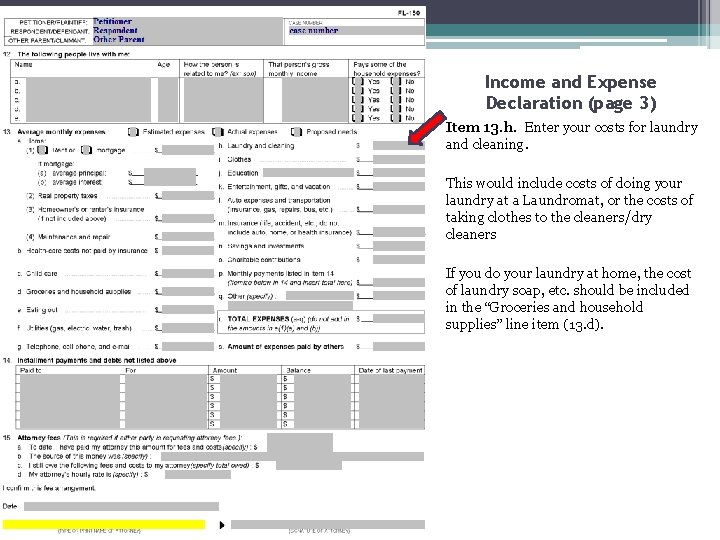The image size is (720, 540).
Task: Click the Date field near signature
Action: [x=121, y=506]
